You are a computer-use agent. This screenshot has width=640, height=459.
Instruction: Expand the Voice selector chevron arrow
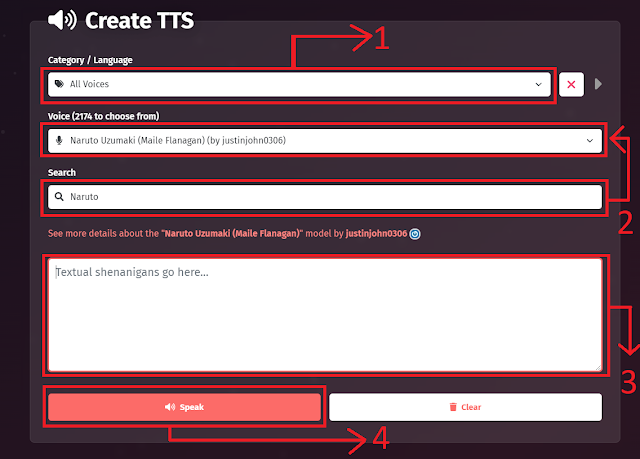(x=589, y=140)
